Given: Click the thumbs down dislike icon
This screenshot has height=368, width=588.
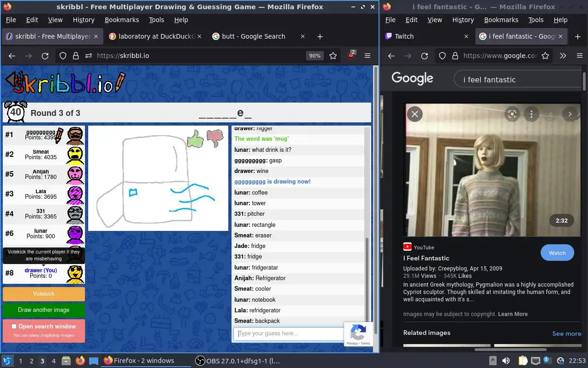Looking at the screenshot, I should 215,138.
